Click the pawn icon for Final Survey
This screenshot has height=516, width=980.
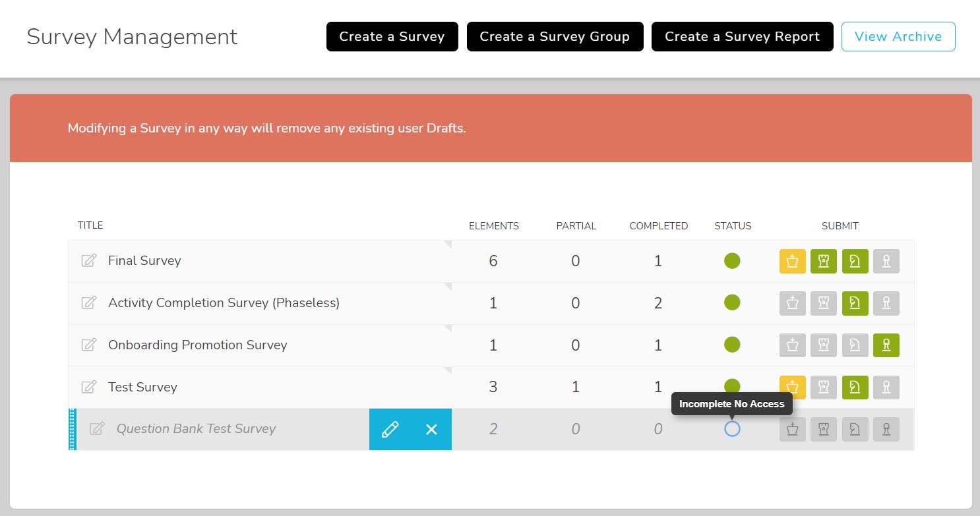886,261
